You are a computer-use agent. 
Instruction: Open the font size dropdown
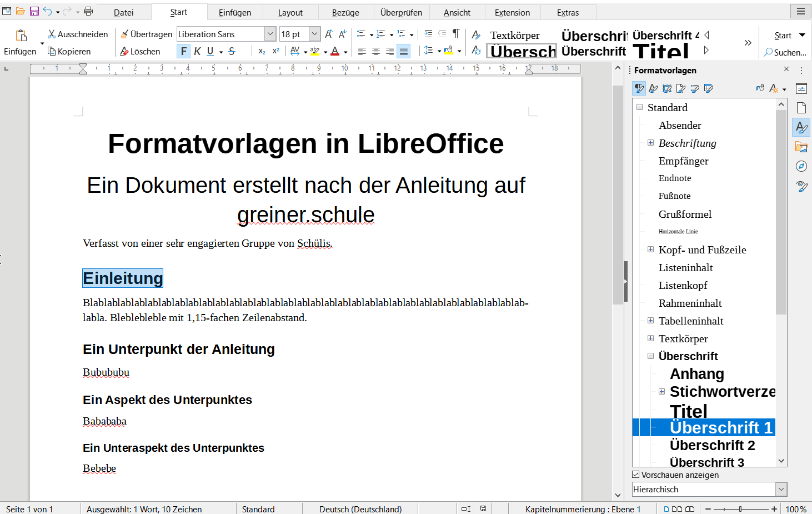point(314,34)
